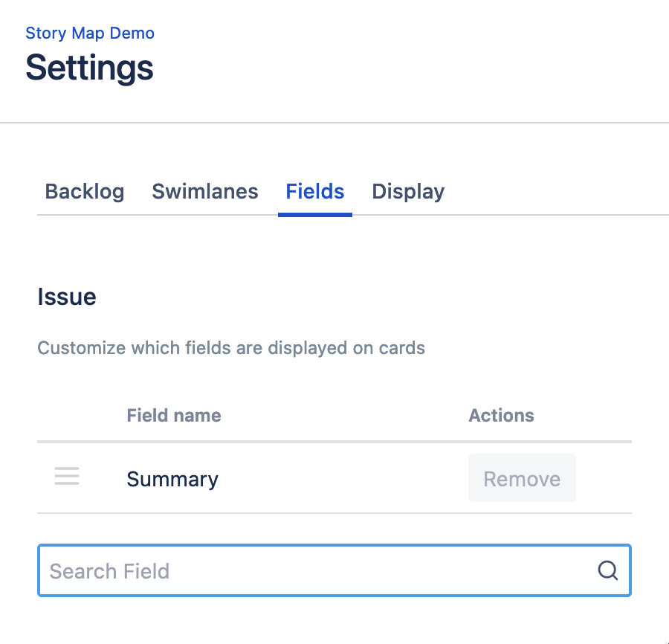Select the Summary field row

172,479
